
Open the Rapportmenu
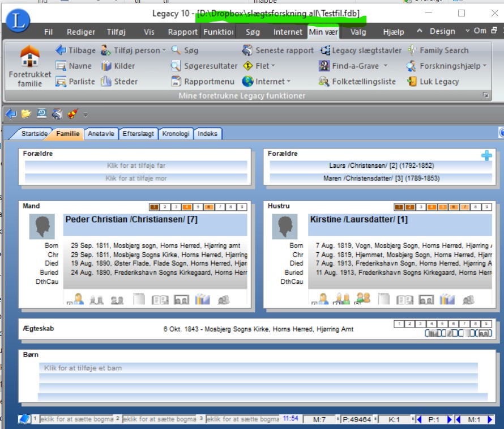(x=203, y=82)
